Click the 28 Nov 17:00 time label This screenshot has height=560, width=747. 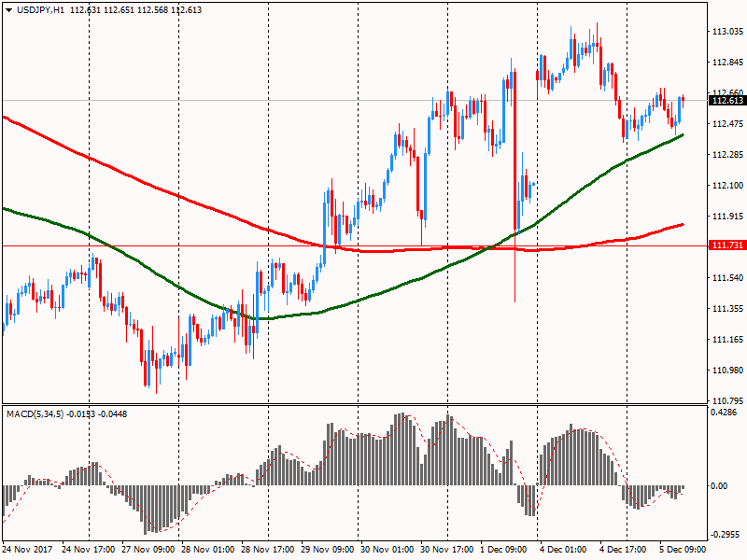pos(268,550)
